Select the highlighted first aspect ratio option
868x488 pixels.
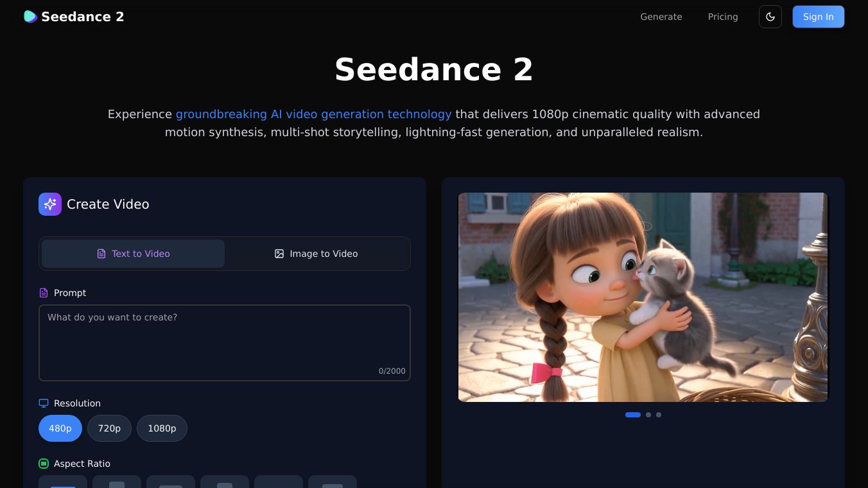[63, 484]
